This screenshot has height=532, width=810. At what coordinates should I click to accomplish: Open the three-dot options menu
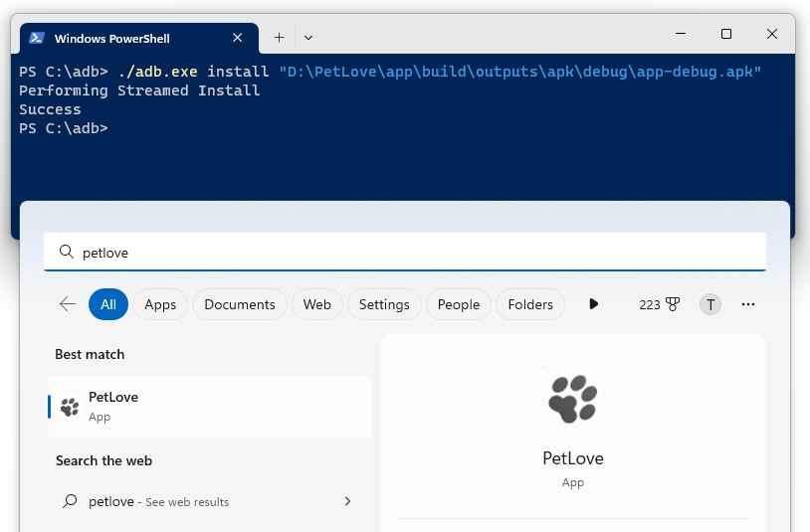748,304
